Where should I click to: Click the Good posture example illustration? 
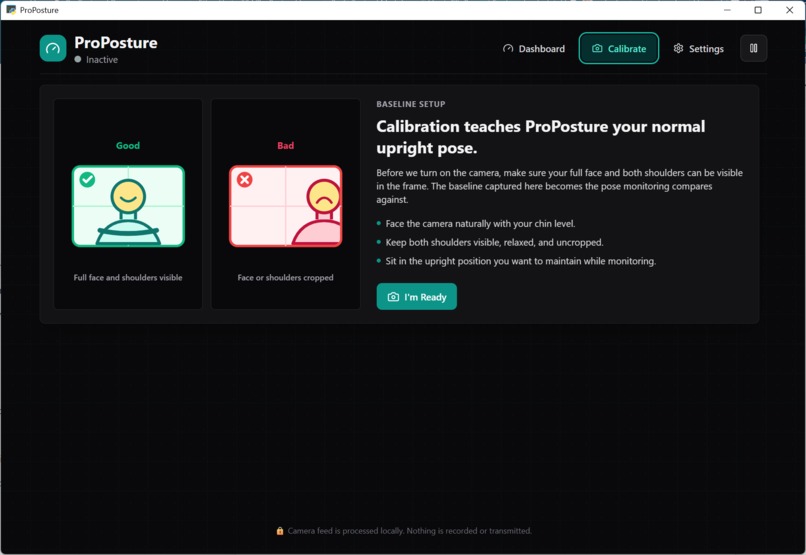[128, 206]
